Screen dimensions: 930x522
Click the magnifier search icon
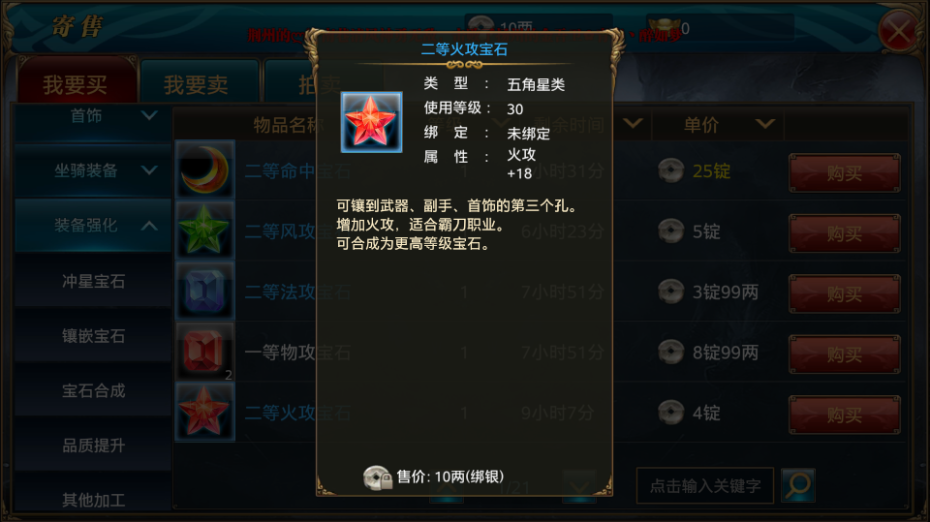[x=798, y=485]
